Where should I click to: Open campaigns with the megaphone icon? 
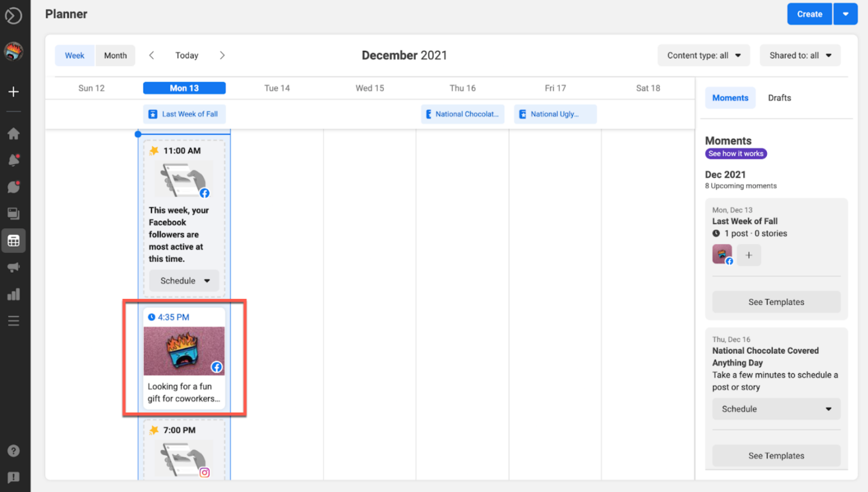14,267
